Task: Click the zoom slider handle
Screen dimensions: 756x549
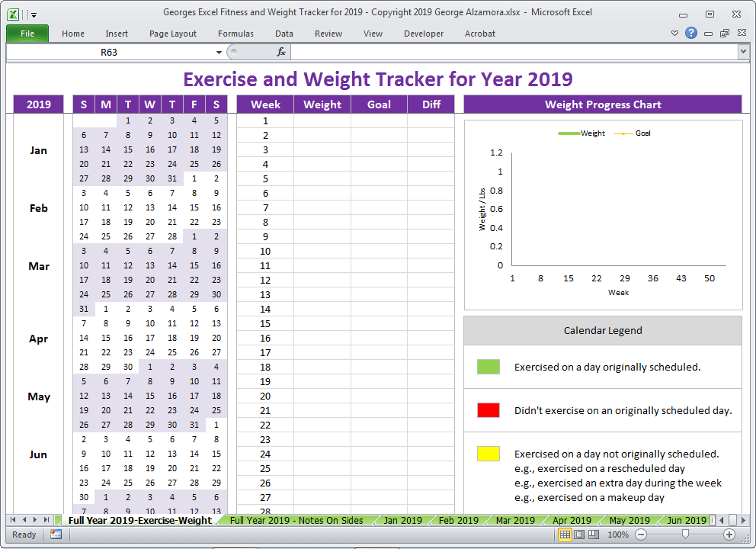Action: point(685,535)
